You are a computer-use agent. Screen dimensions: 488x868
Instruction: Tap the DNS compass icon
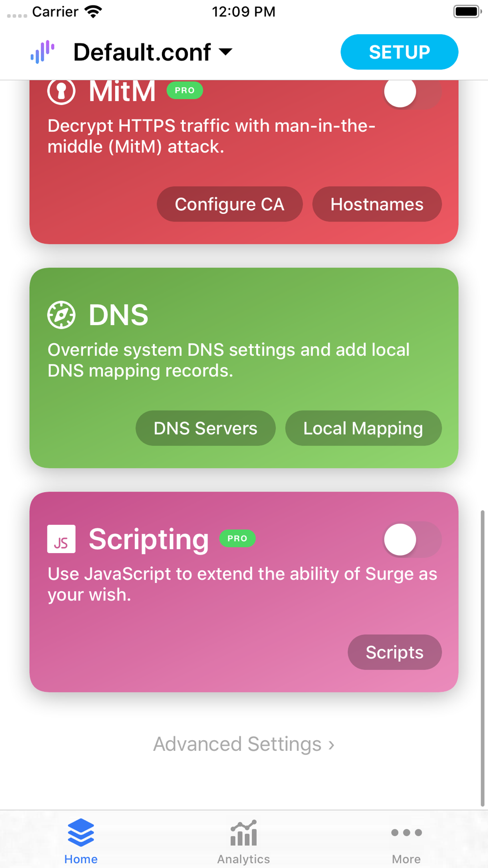click(x=61, y=315)
